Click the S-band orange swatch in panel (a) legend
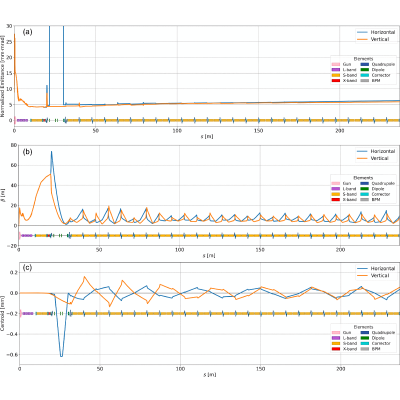 coord(336,75)
